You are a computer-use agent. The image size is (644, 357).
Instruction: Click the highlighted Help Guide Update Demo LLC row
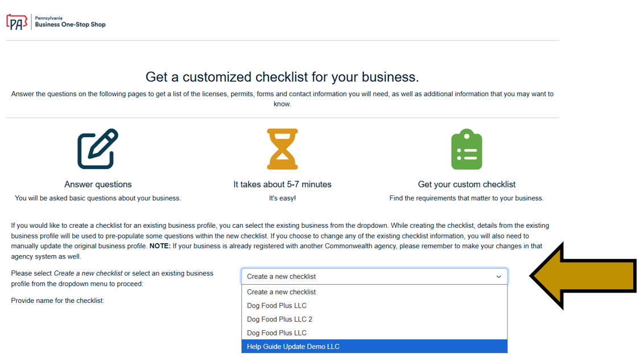click(292, 346)
